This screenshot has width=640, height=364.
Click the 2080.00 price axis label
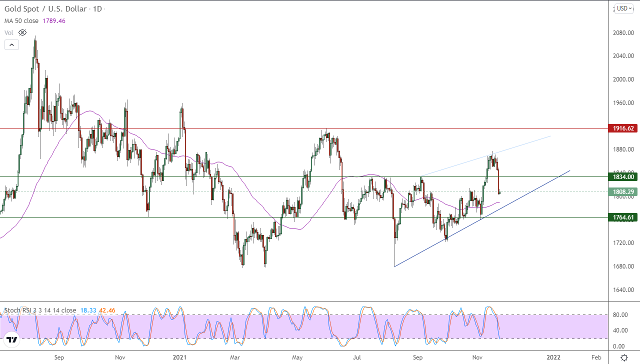point(624,33)
